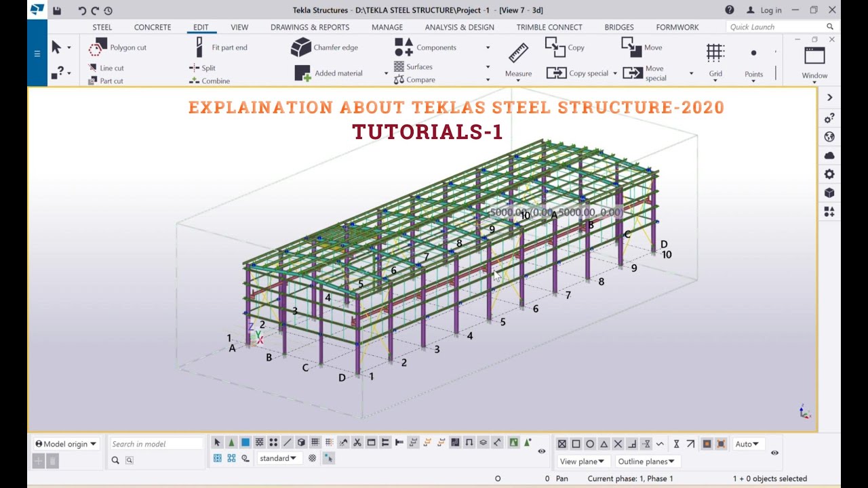Click the save icon in title bar
Viewport: 868px width, 488px height.
point(57,10)
